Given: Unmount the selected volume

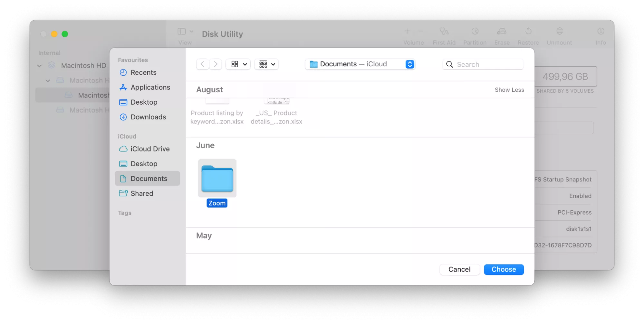Looking at the screenshot, I should click(559, 35).
